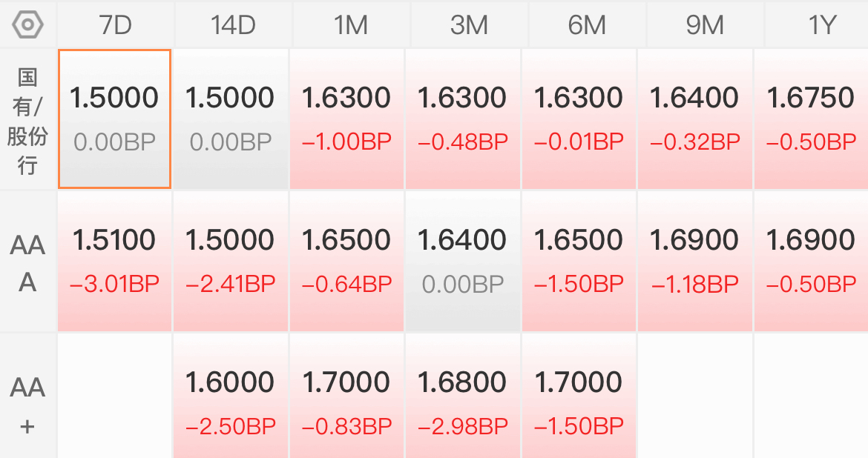This screenshot has width=868, height=458.
Task: Open AA+ 6M 1.7000 cell
Action: pyautogui.click(x=579, y=396)
